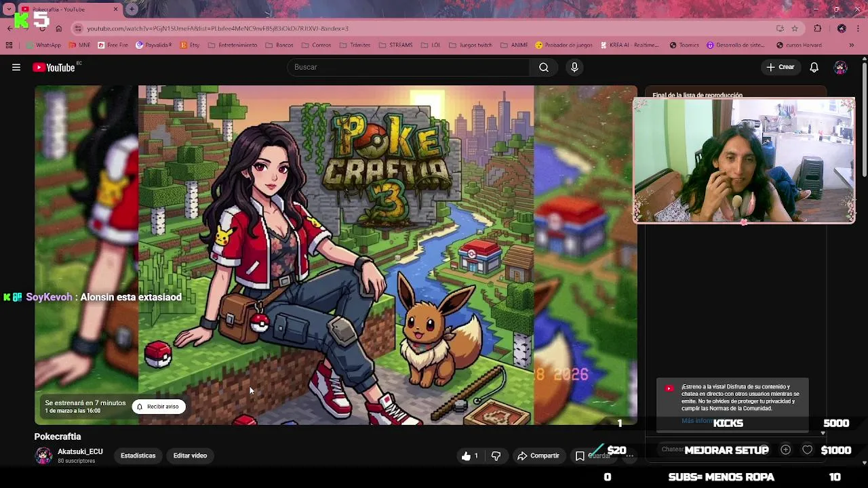Viewport: 868px width, 488px height.
Task: Open the browser home page button
Action: (59, 28)
